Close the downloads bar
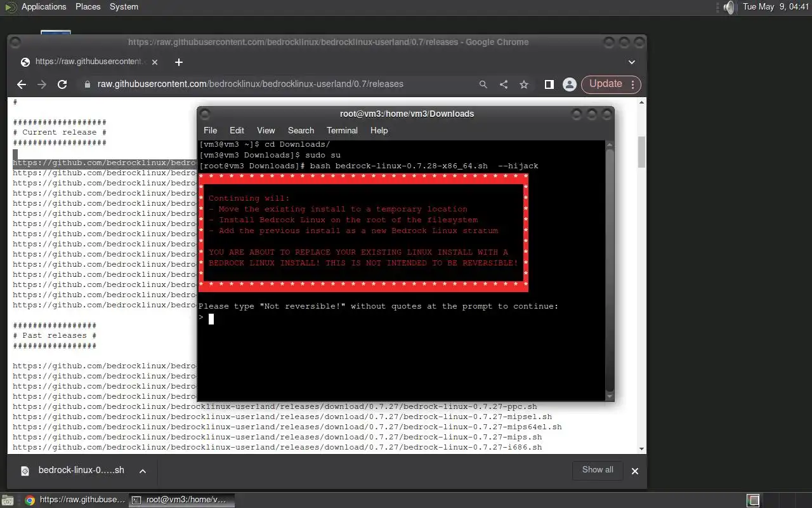 tap(634, 471)
